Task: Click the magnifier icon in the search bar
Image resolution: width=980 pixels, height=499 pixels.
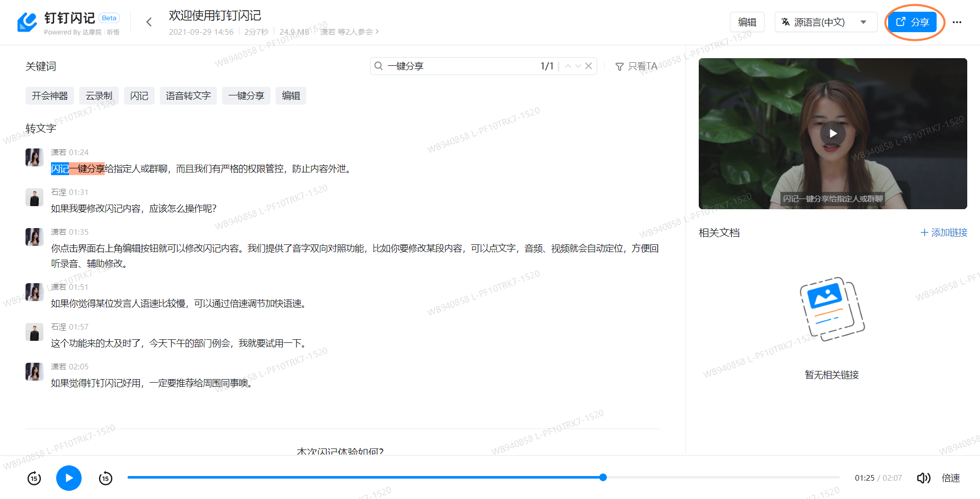Action: pos(378,65)
